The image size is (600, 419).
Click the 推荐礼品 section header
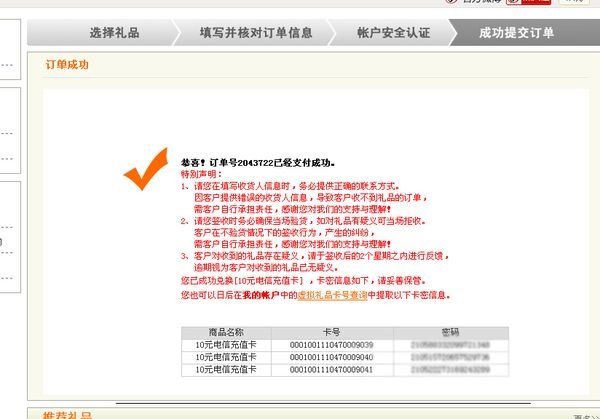pos(68,415)
